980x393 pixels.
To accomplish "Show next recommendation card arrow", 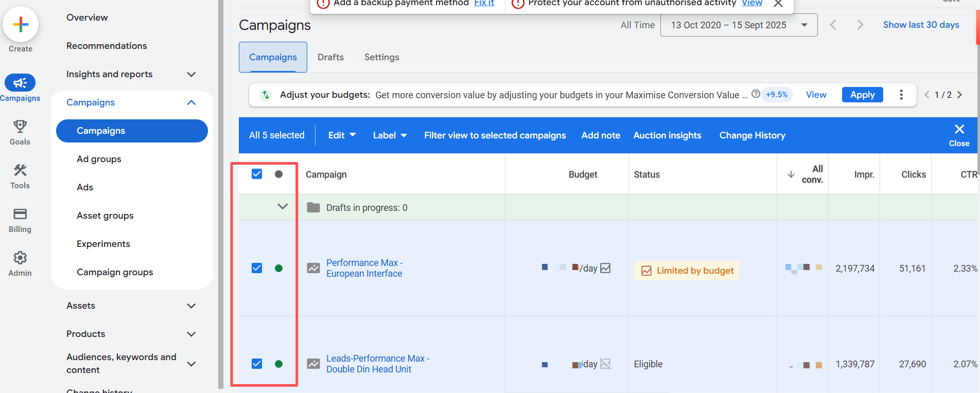I will coord(959,95).
